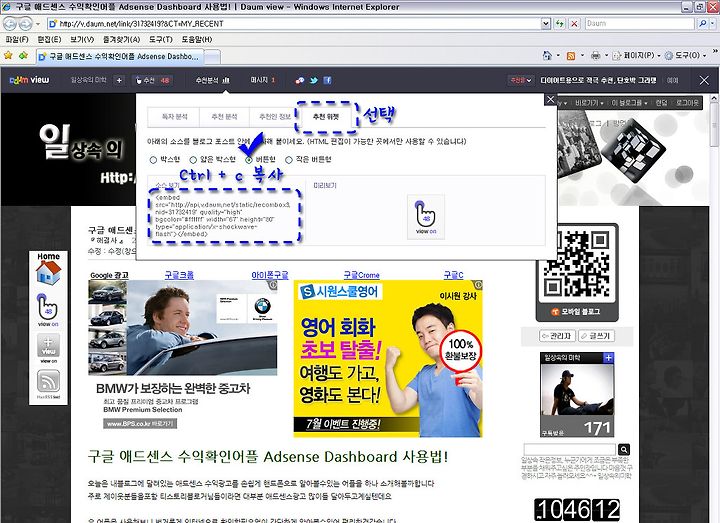Share on Facebook from the Daum view bar
720x523 pixels.
coord(327,80)
